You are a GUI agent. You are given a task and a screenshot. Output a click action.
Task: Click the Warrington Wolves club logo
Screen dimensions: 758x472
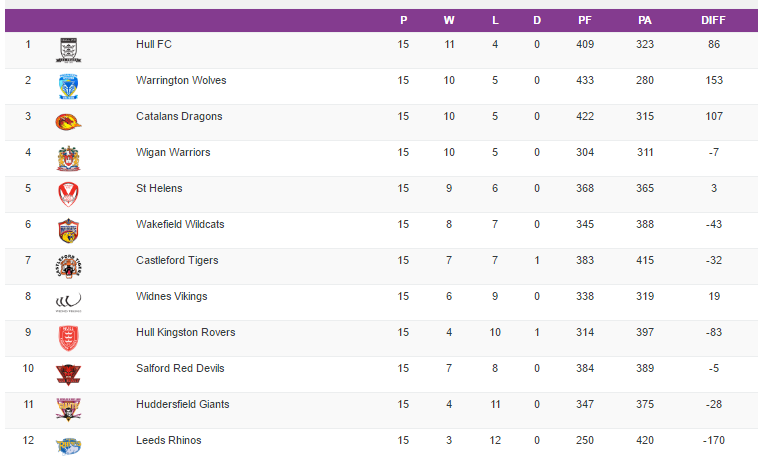pyautogui.click(x=68, y=87)
